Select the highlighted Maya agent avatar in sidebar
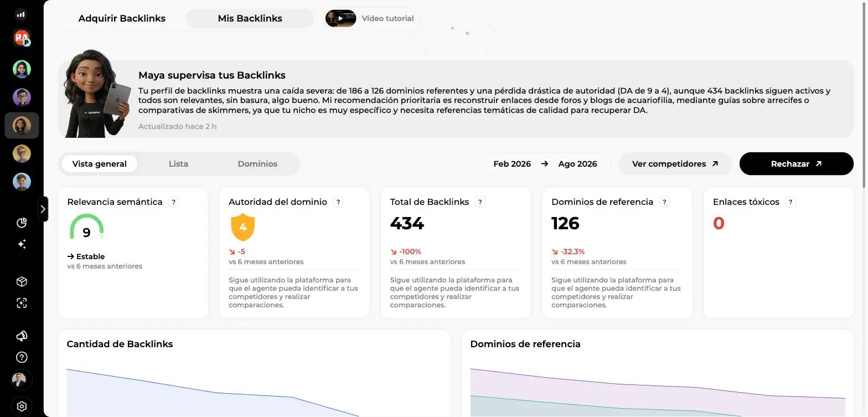Viewport: 868px width, 417px height. click(22, 125)
